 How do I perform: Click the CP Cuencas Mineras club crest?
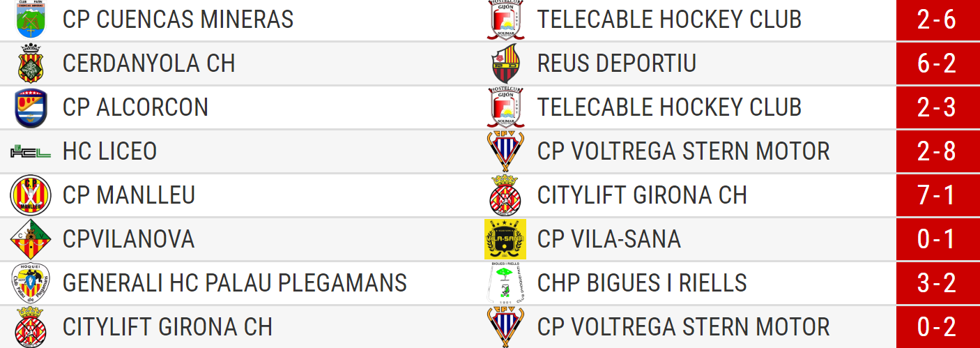coord(31,20)
